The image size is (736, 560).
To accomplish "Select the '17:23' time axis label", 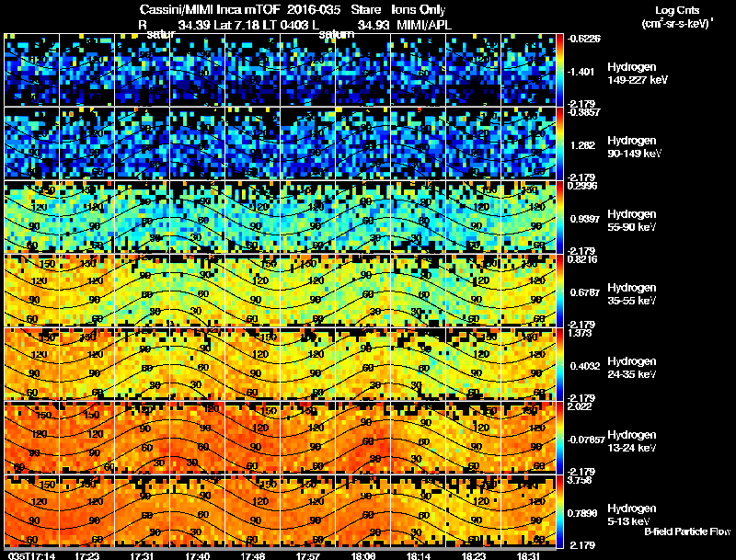I will (86, 555).
